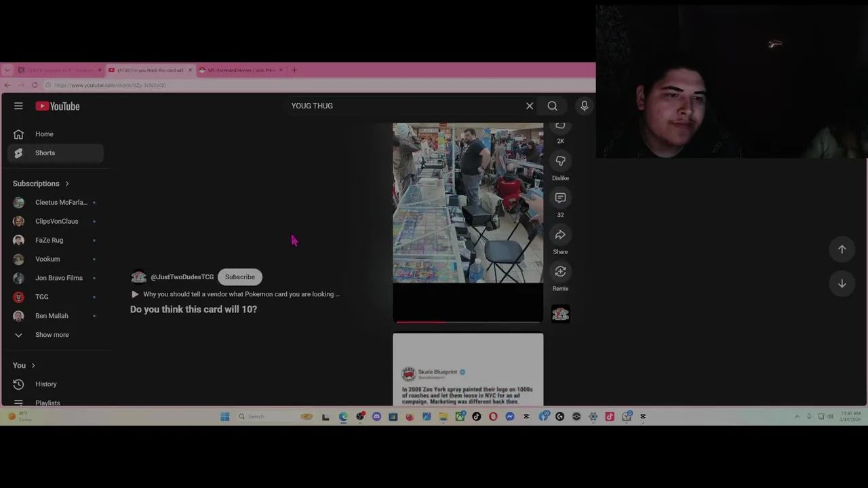Open linked video about telling vendor
The image size is (868, 488).
pyautogui.click(x=235, y=294)
